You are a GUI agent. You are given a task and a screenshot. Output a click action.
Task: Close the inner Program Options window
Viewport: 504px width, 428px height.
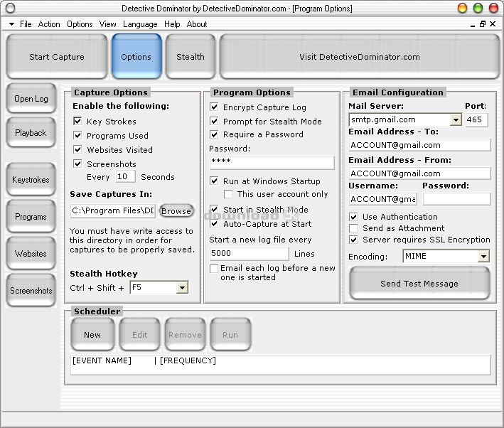[493, 23]
